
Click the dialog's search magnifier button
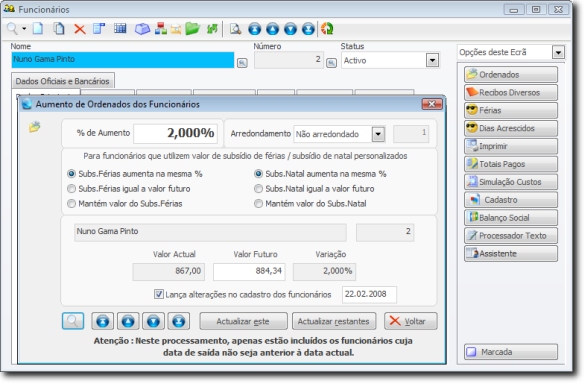coord(73,321)
